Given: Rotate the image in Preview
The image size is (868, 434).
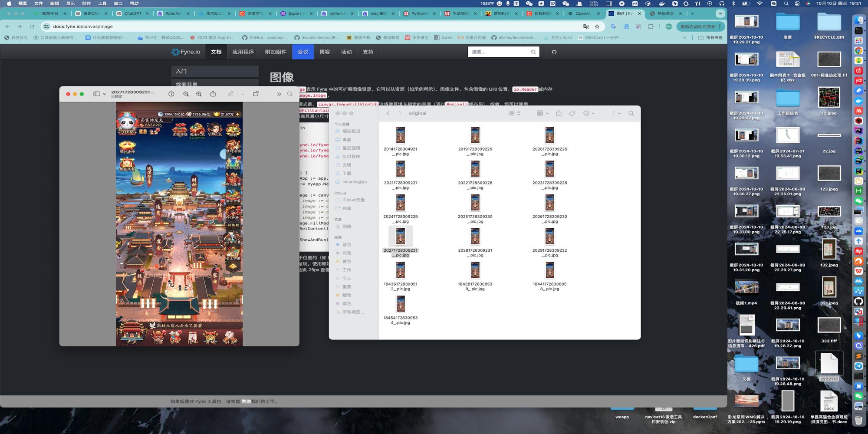Looking at the screenshot, I should coord(256,94).
